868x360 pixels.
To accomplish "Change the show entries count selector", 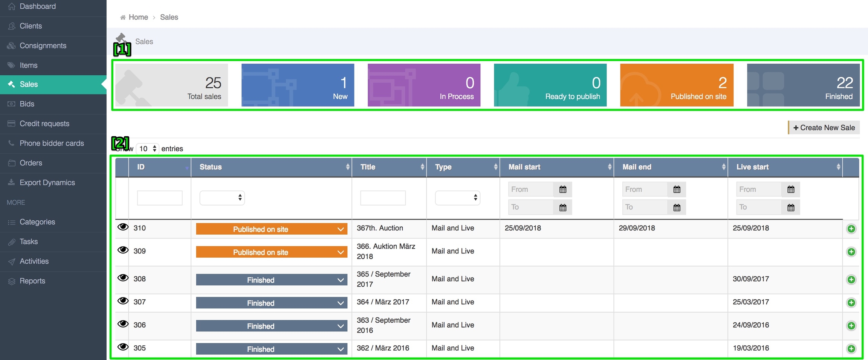I will pyautogui.click(x=147, y=149).
